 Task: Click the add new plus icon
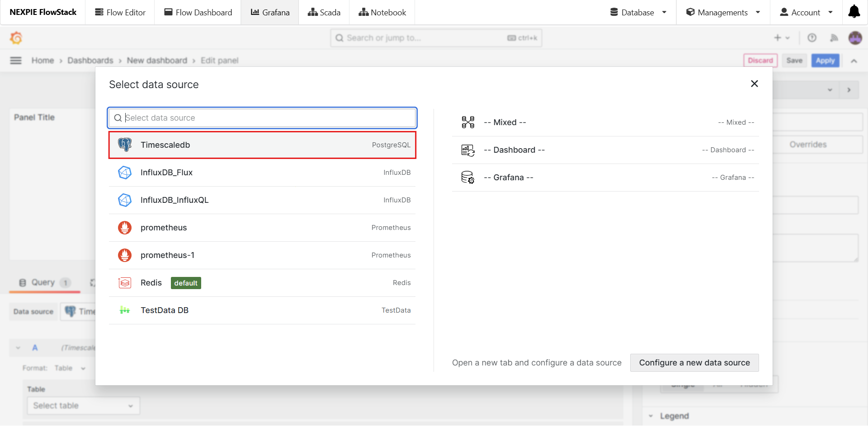[x=778, y=38]
